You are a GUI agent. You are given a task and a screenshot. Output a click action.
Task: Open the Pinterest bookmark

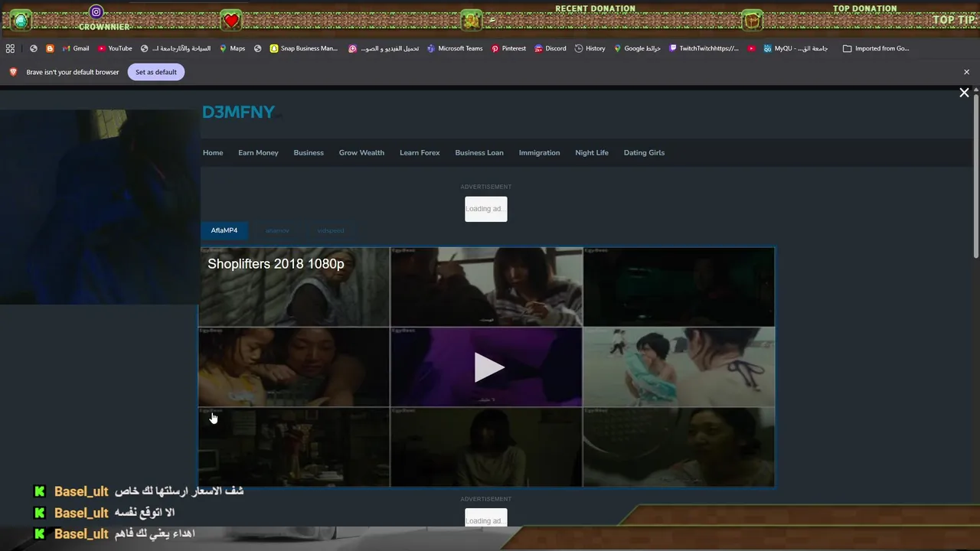click(x=508, y=48)
